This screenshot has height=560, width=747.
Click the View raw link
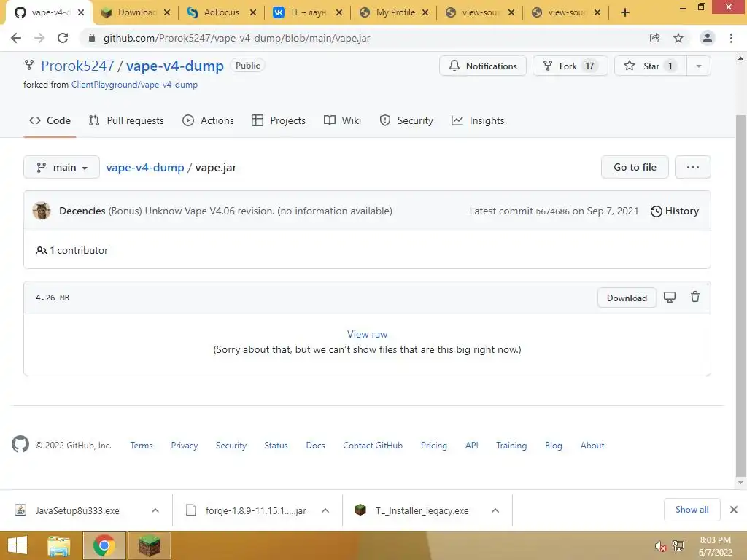point(368,334)
